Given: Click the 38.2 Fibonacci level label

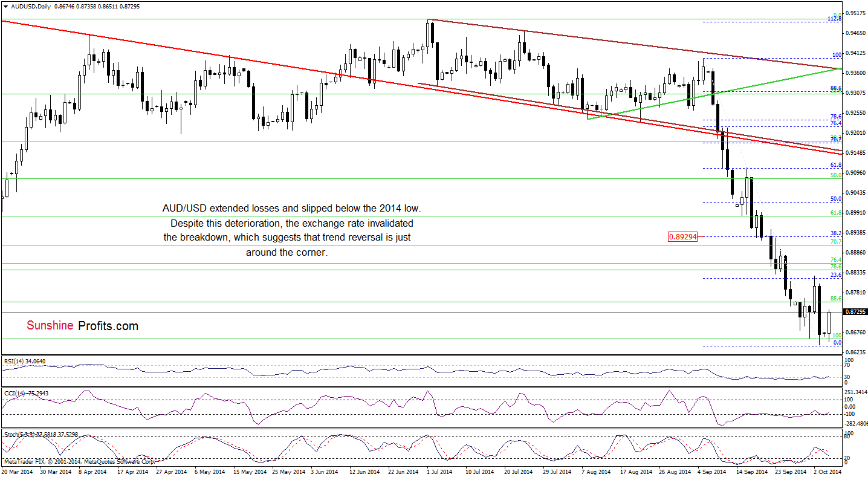Looking at the screenshot, I should pos(837,233).
